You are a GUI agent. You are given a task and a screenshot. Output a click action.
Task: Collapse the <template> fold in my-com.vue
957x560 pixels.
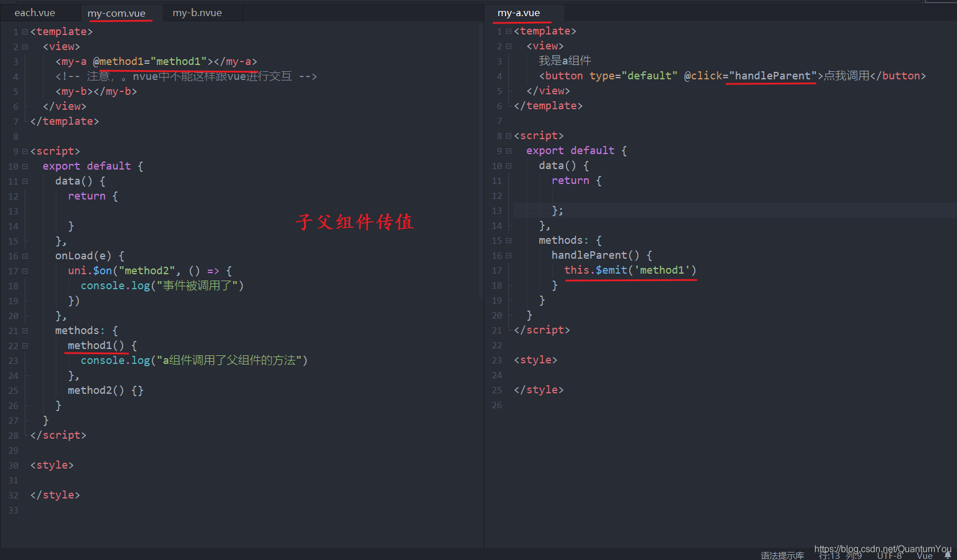pyautogui.click(x=25, y=32)
